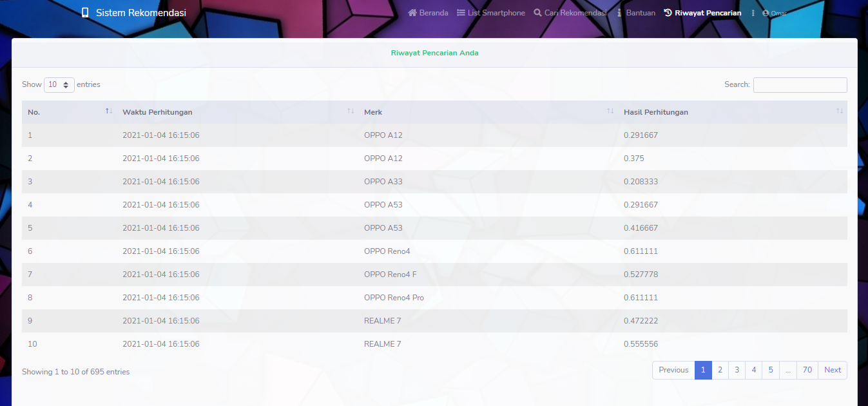The width and height of the screenshot is (868, 406).
Task: Click the Sistem Rekomendasi brand link
Action: point(134,13)
